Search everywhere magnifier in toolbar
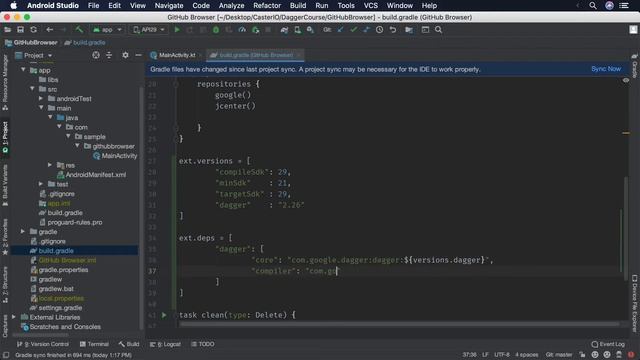This screenshot has width=640, height=360. click(438, 30)
